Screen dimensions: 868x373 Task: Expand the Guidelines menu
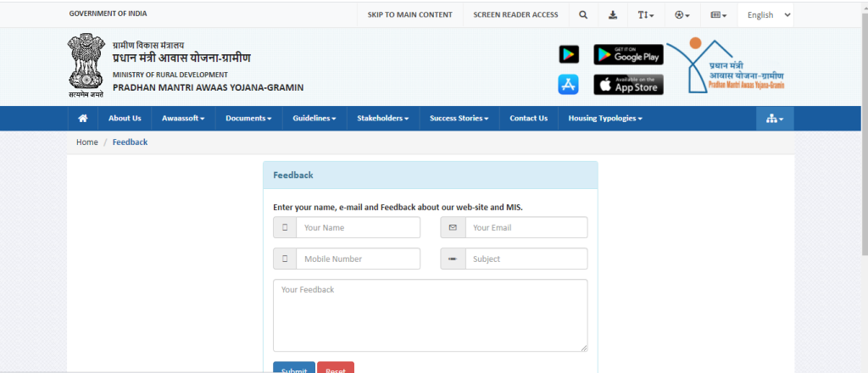point(314,118)
